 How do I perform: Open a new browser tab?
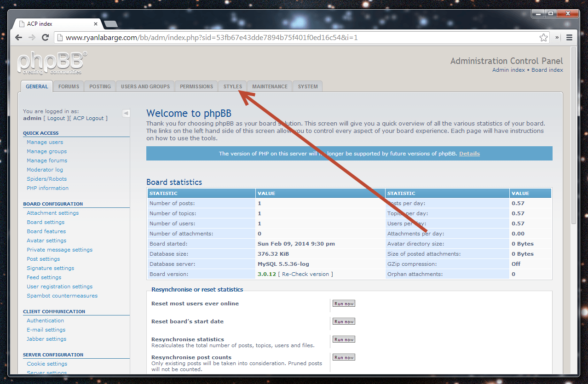tap(111, 24)
